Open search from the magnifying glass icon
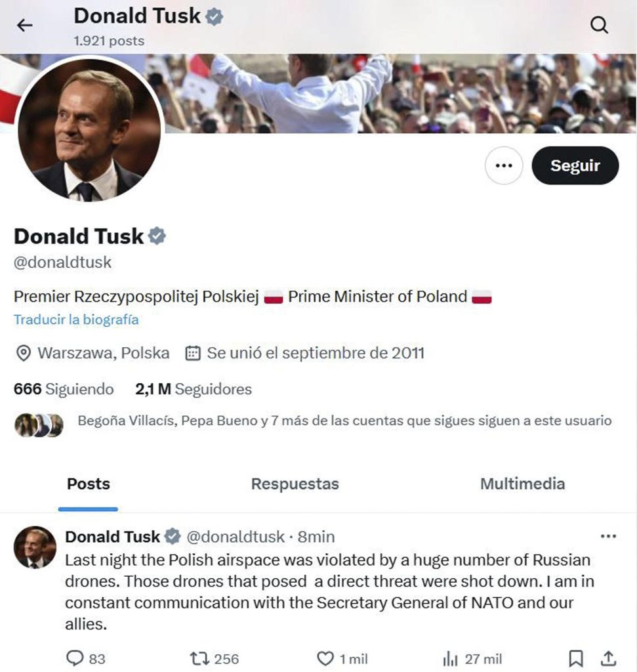Image resolution: width=637 pixels, height=672 pixels. click(x=599, y=25)
